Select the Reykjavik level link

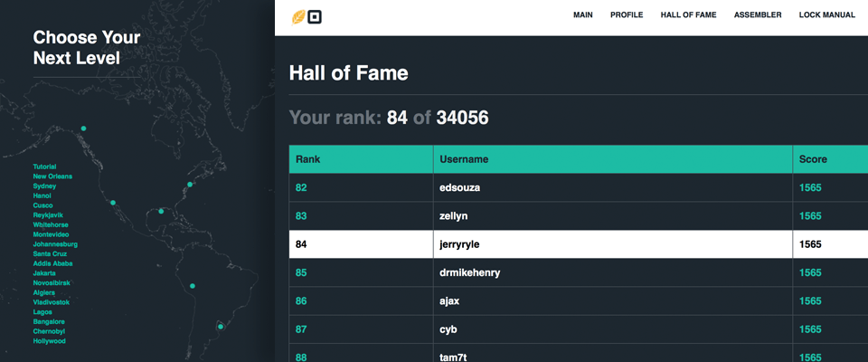tap(49, 215)
